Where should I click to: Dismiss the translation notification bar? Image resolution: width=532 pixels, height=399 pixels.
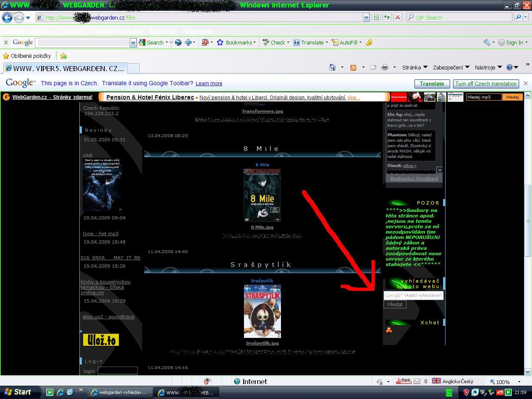pyautogui.click(x=526, y=84)
